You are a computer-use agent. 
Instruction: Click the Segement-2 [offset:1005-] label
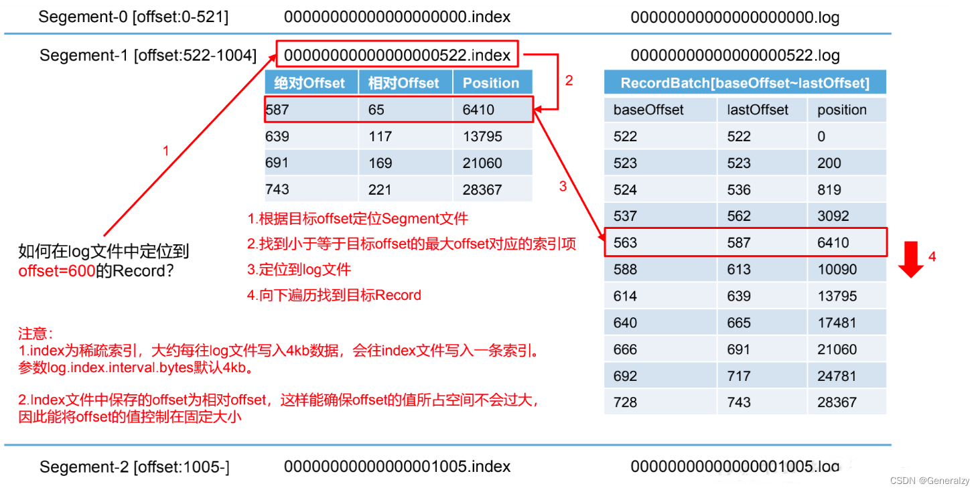[x=135, y=467]
